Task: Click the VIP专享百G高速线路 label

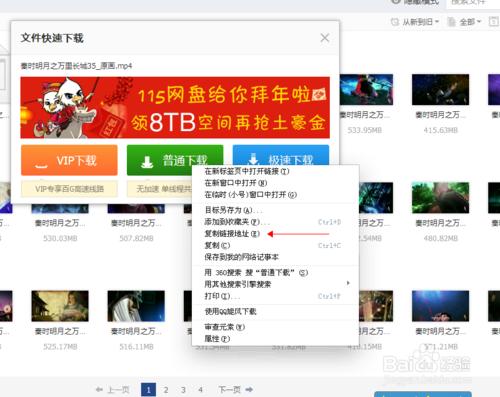Action: click(69, 189)
